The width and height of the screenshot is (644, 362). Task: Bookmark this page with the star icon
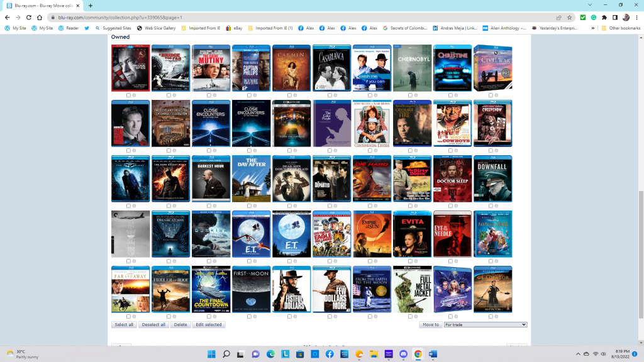tap(569, 18)
